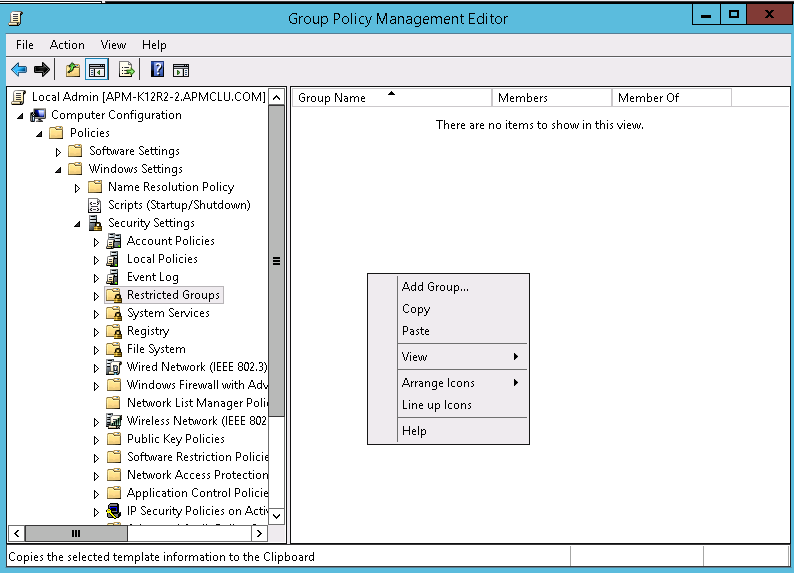Click the Back arrow toolbar icon
This screenshot has width=794, height=573.
click(x=18, y=70)
